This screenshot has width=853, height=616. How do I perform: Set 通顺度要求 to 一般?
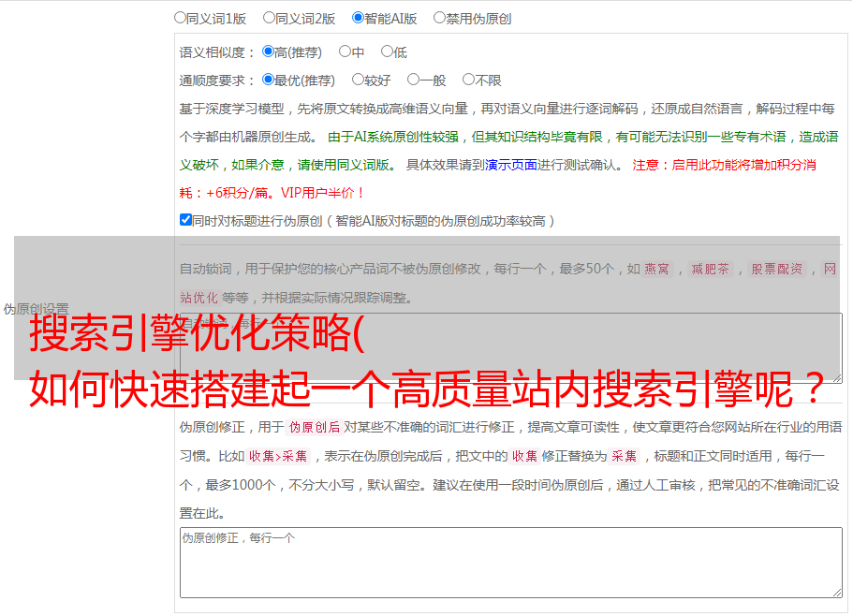pyautogui.click(x=414, y=80)
